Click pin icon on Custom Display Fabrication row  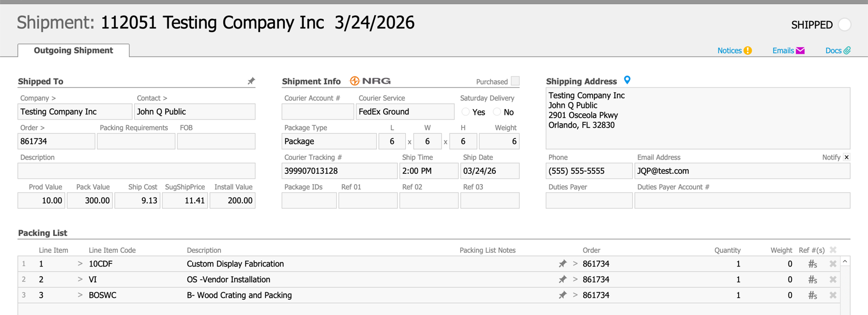(x=562, y=264)
